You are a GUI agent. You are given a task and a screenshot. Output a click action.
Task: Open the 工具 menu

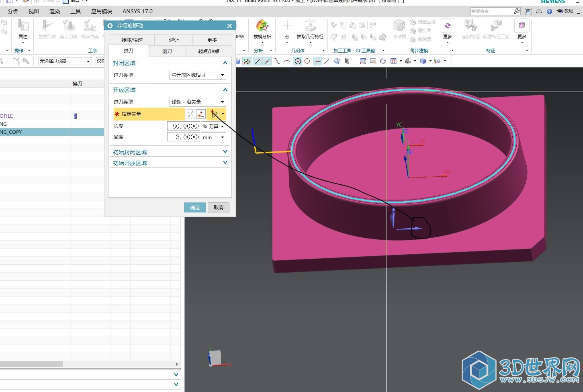(x=76, y=11)
